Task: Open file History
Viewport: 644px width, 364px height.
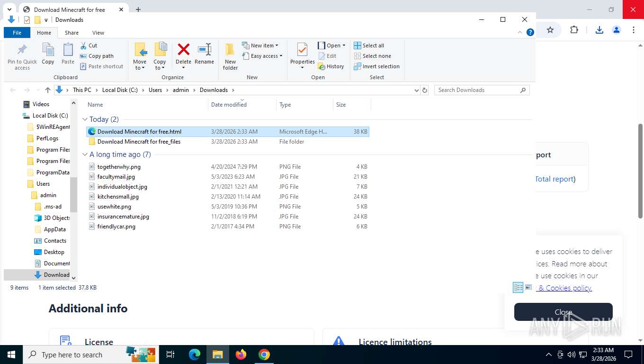Action: 331,66
